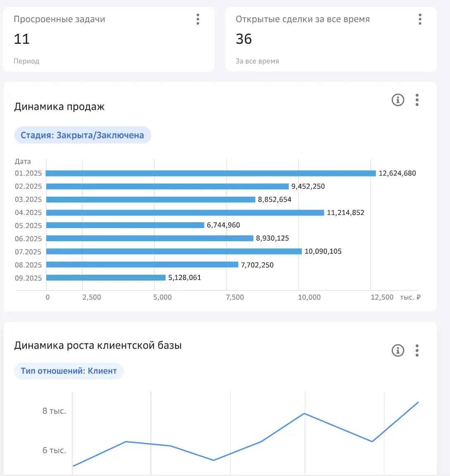
Task: Click the 01.2025 date label
Action: click(28, 174)
